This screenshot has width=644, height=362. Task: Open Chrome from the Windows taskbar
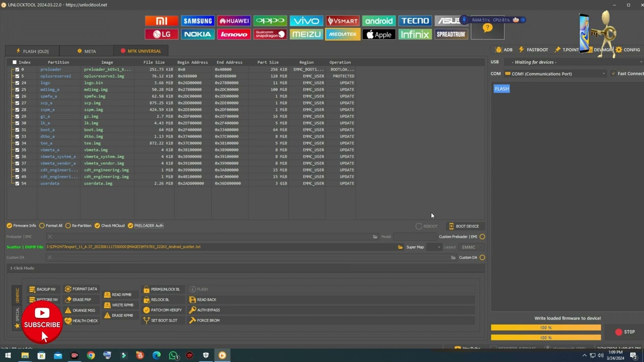tap(91, 355)
